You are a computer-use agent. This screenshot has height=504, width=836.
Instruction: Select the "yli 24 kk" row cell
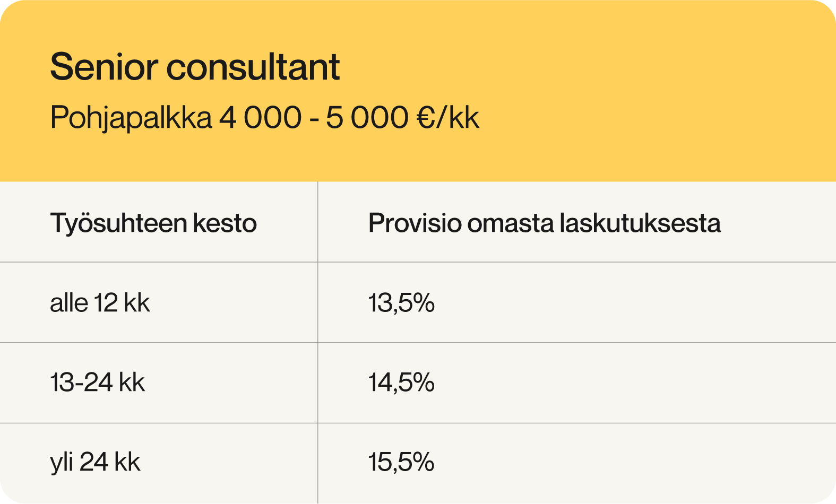(95, 462)
